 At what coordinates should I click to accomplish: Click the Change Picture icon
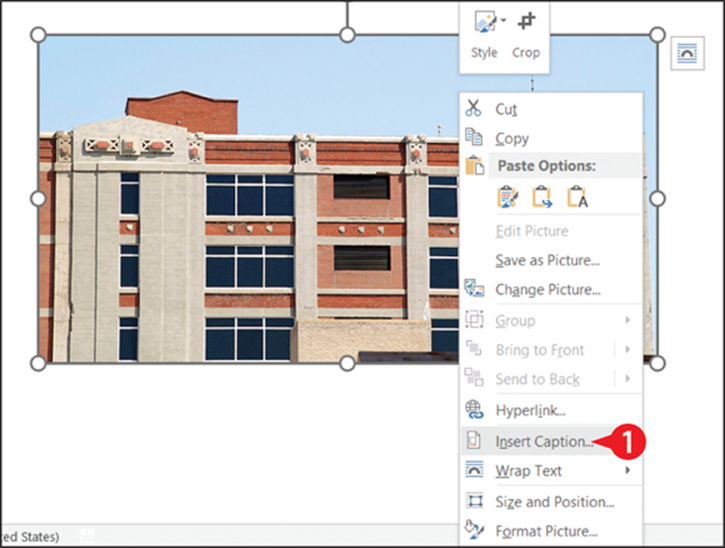click(x=474, y=288)
